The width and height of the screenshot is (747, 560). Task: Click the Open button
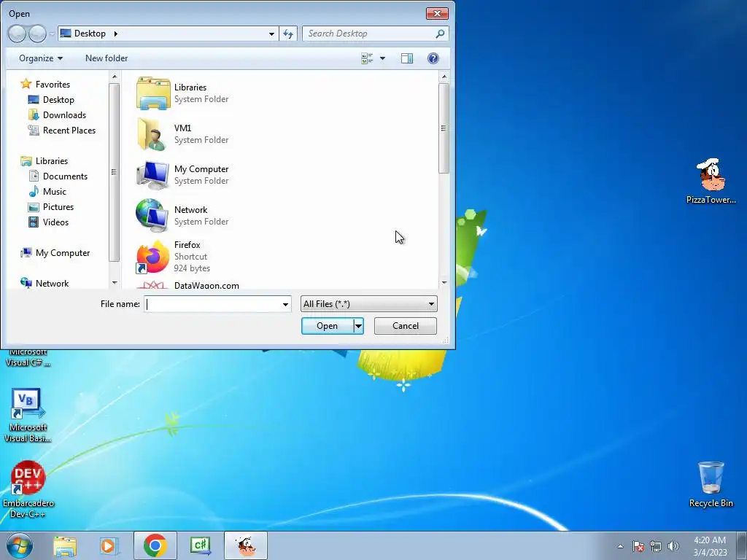pos(328,326)
